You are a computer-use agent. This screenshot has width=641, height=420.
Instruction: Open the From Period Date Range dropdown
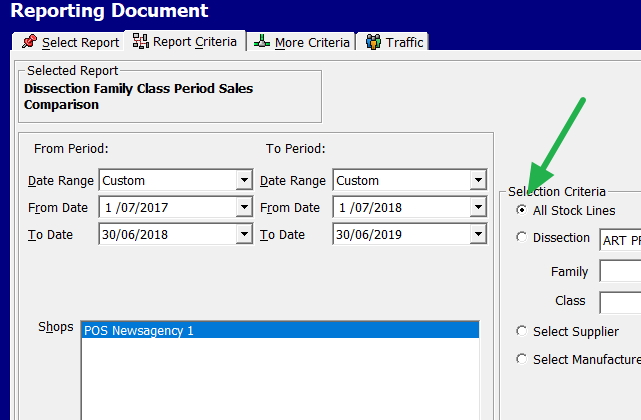coord(244,180)
